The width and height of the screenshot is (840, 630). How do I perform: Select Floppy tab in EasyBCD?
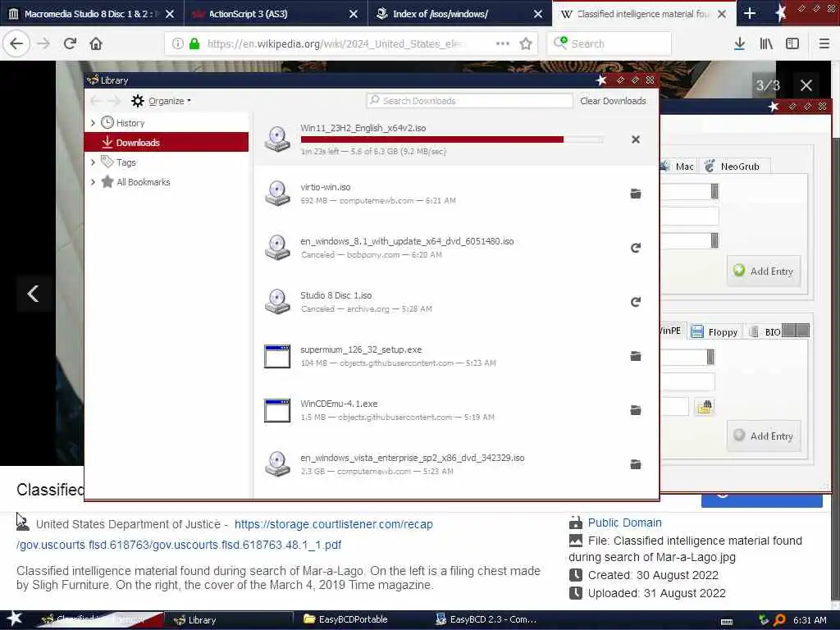tap(714, 331)
